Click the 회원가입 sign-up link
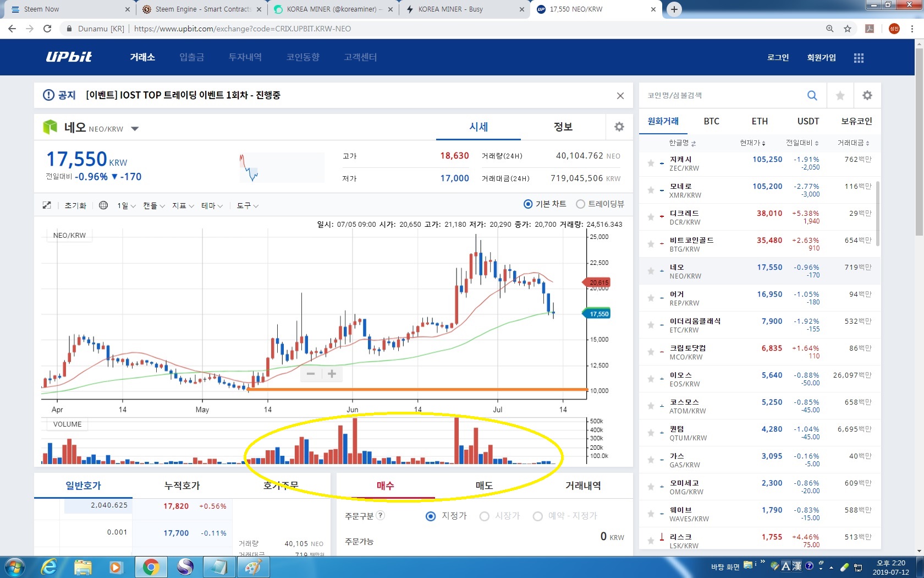This screenshot has height=578, width=924. tap(821, 58)
